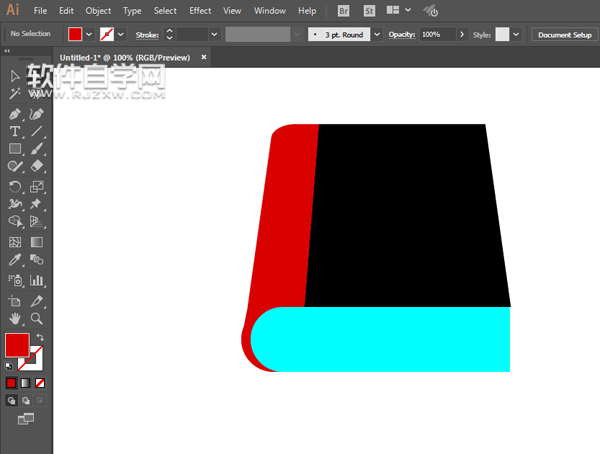Open Adobe Bridge from Br icon
The height and width of the screenshot is (454, 600).
coord(343,11)
